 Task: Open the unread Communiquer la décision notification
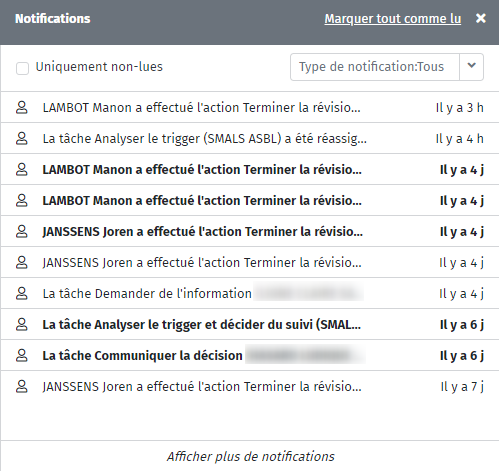tap(250, 355)
